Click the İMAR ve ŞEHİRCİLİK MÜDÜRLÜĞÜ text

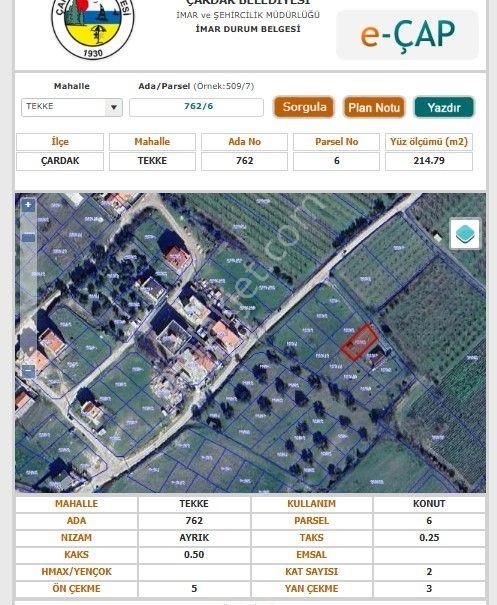click(248, 15)
